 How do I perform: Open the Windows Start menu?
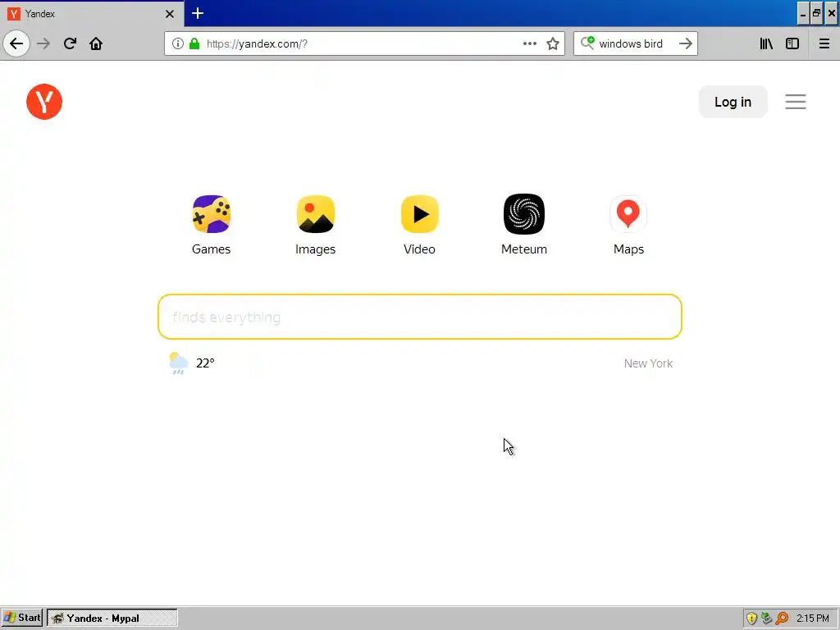point(22,618)
